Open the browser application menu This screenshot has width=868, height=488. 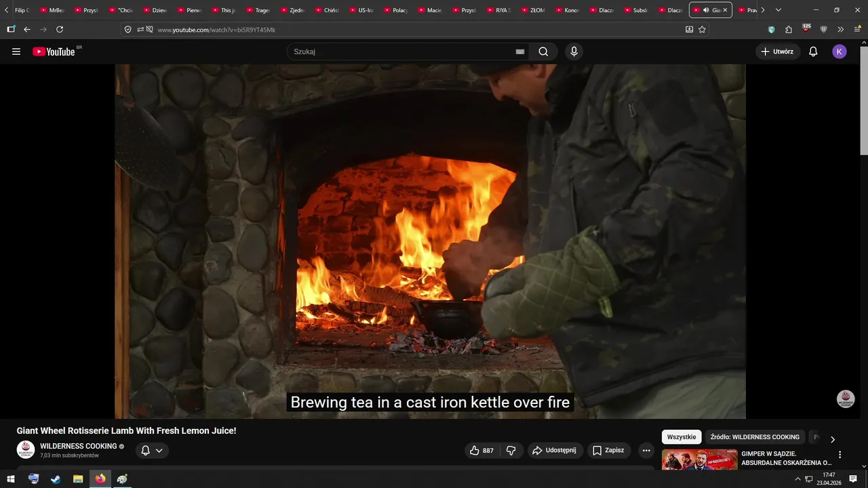click(857, 29)
